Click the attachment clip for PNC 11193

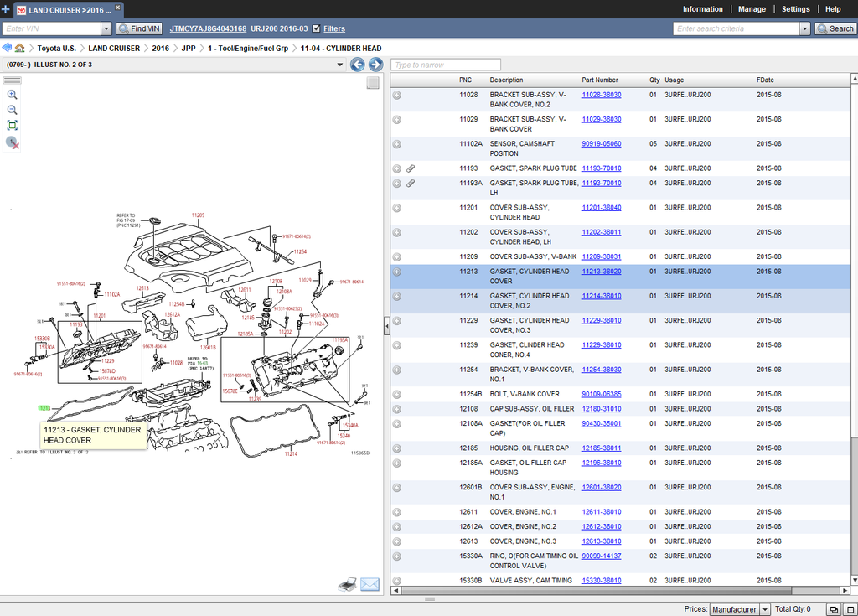(411, 168)
